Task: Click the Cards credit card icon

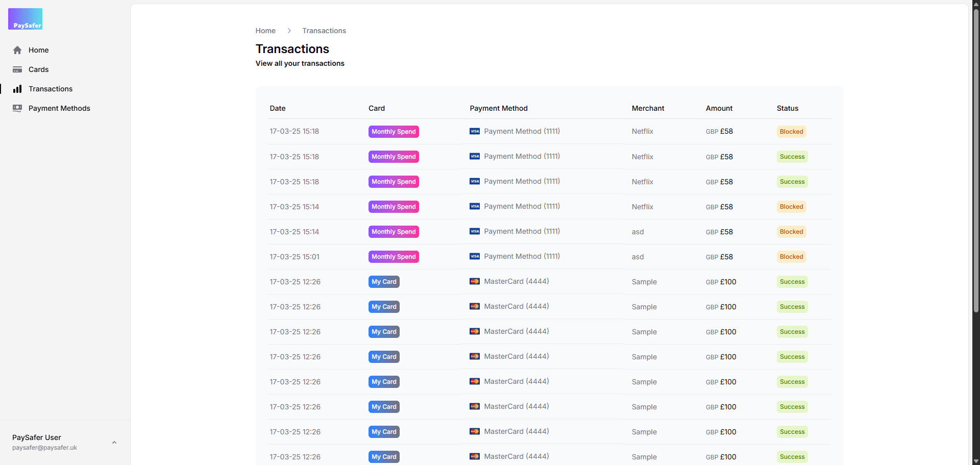Action: pos(17,69)
